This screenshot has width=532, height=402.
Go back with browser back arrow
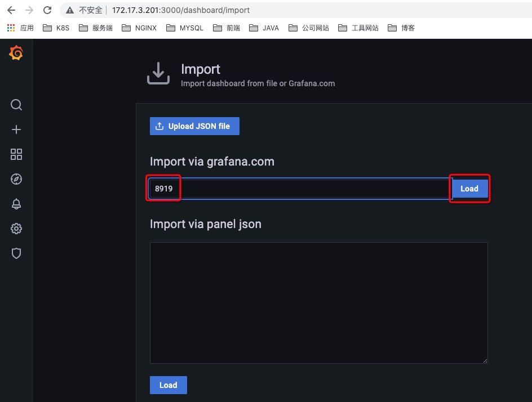pyautogui.click(x=11, y=10)
